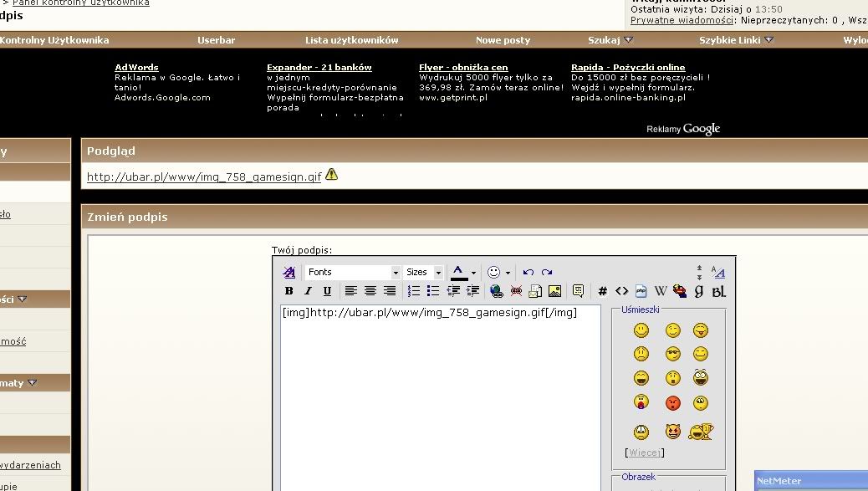Open the Więcej smilies link
Image resolution: width=868 pixels, height=491 pixels.
pyautogui.click(x=645, y=453)
